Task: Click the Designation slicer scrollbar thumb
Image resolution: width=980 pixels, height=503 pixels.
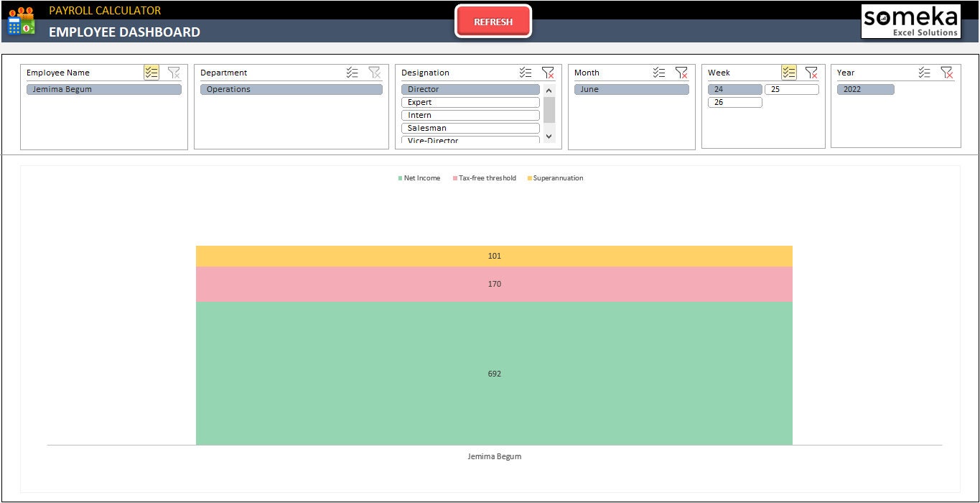Action: click(x=549, y=110)
